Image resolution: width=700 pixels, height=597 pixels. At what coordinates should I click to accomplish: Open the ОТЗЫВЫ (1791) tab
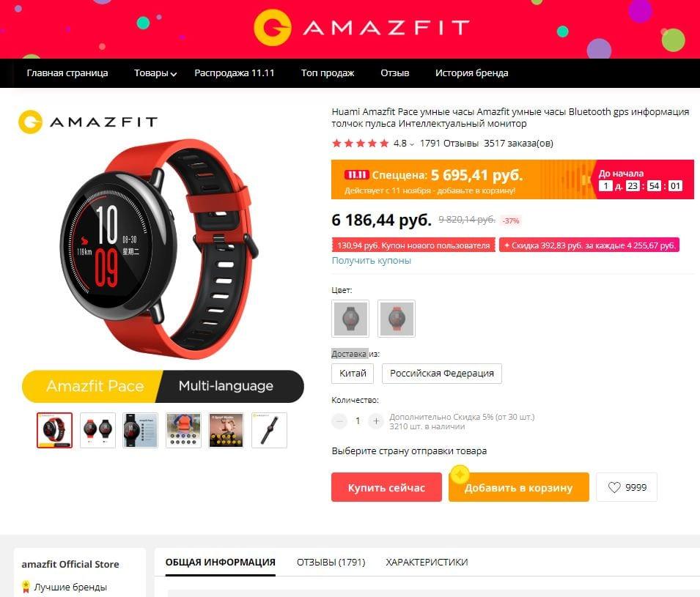click(331, 562)
